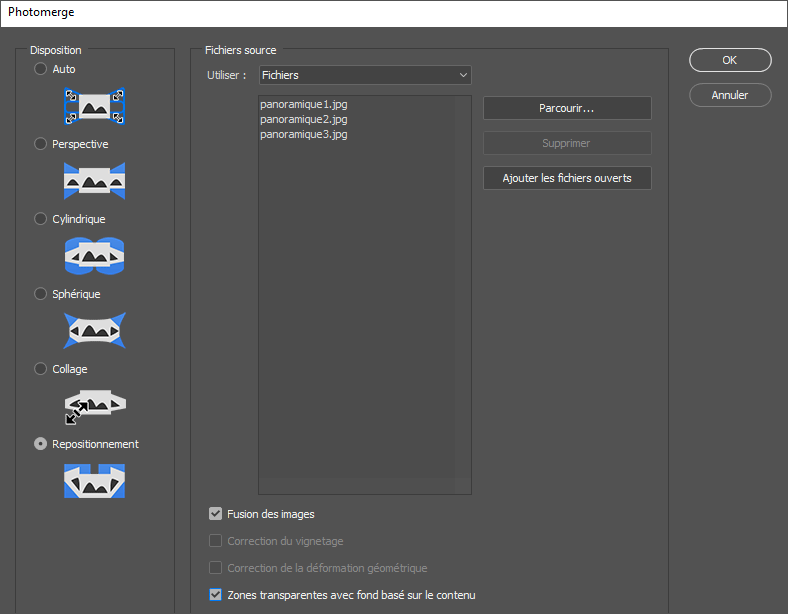Image resolution: width=788 pixels, height=614 pixels.
Task: Confirm with the OK button
Action: [730, 60]
